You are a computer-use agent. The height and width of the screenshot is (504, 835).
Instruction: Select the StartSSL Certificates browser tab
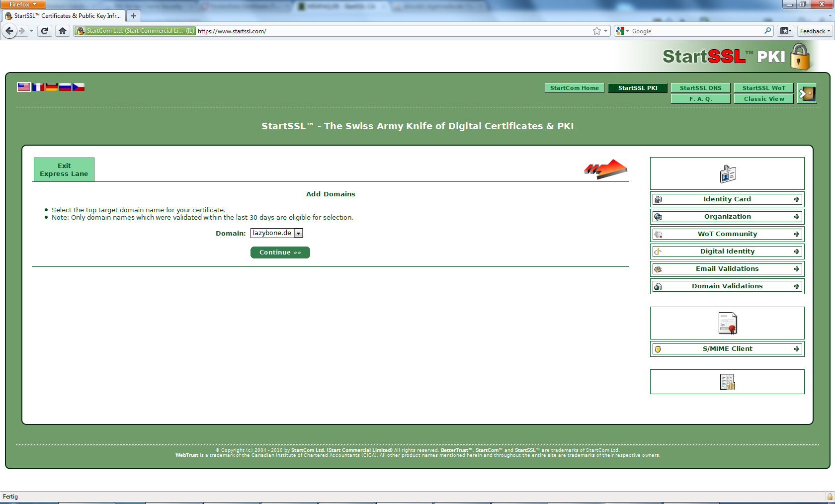click(64, 16)
